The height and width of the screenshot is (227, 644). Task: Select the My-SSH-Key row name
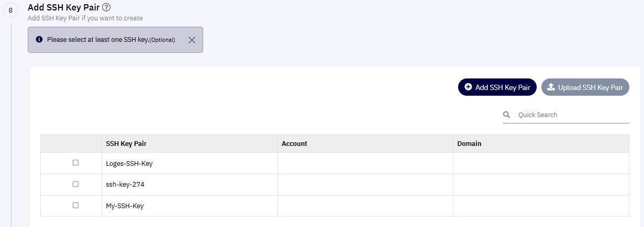125,206
